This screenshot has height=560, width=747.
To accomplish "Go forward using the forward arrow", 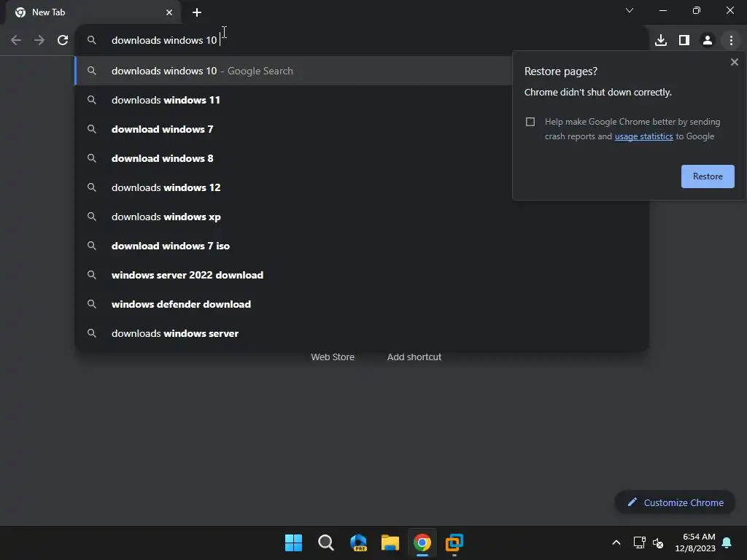I will 39,40.
